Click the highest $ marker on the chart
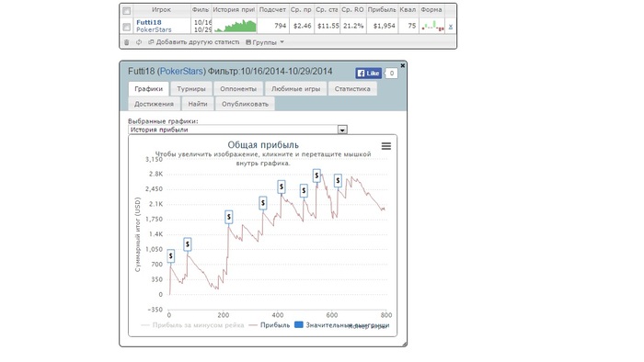644x362 pixels. (316, 175)
